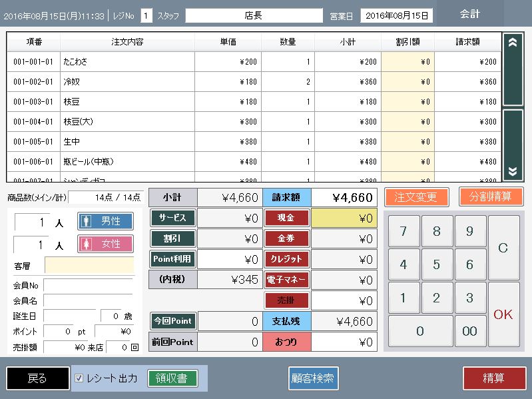The width and height of the screenshot is (532, 399).
Task: Click the 営業日 date field
Action: [397, 15]
